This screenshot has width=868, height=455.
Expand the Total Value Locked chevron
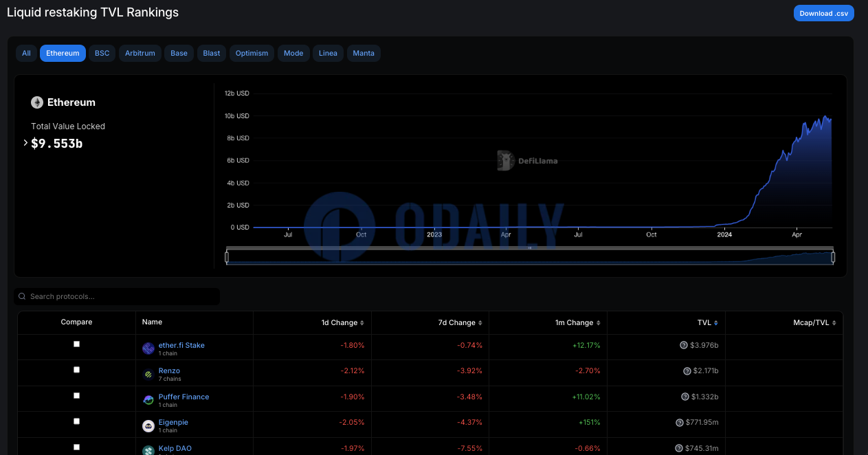pos(25,143)
